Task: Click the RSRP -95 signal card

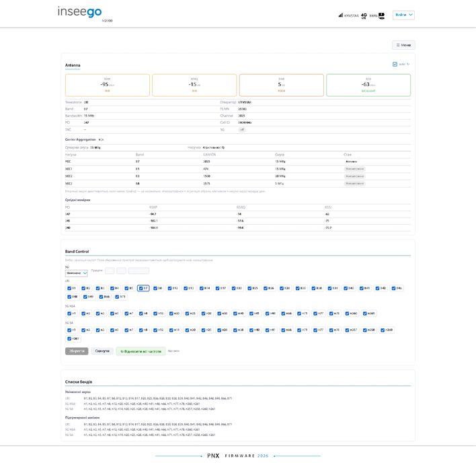Action: click(x=108, y=85)
